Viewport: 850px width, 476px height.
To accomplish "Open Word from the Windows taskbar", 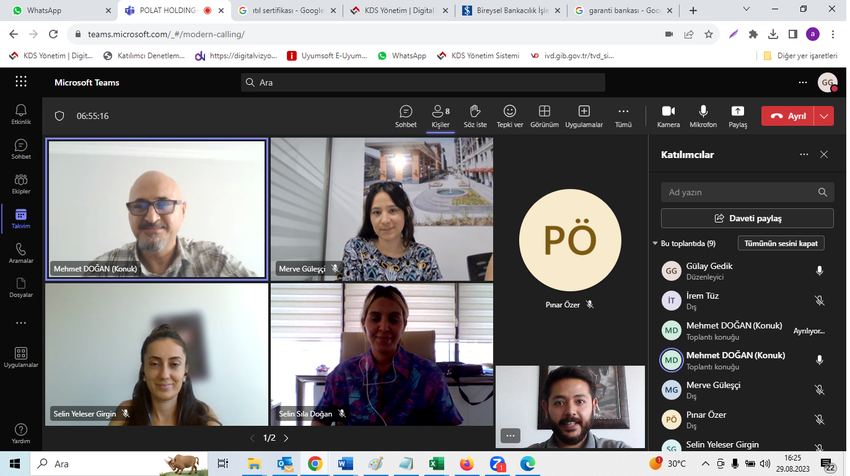I will pos(345,464).
